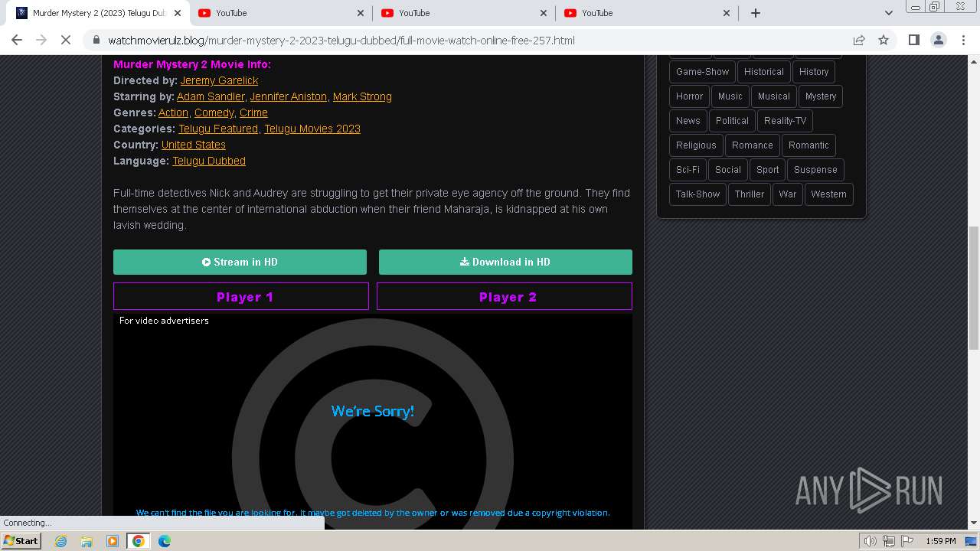This screenshot has width=980, height=551.
Task: Open the browser side panel
Action: [913, 40]
